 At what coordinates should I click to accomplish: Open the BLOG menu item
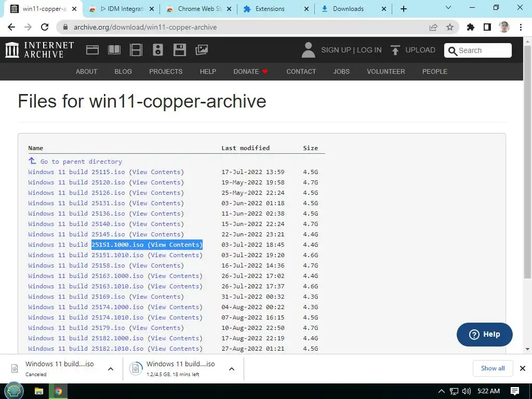click(x=123, y=72)
